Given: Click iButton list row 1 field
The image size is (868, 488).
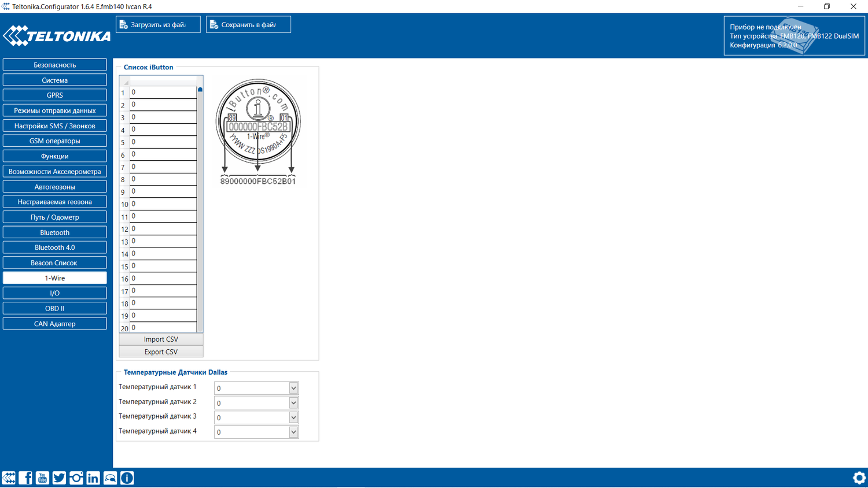Looking at the screenshot, I should point(163,92).
